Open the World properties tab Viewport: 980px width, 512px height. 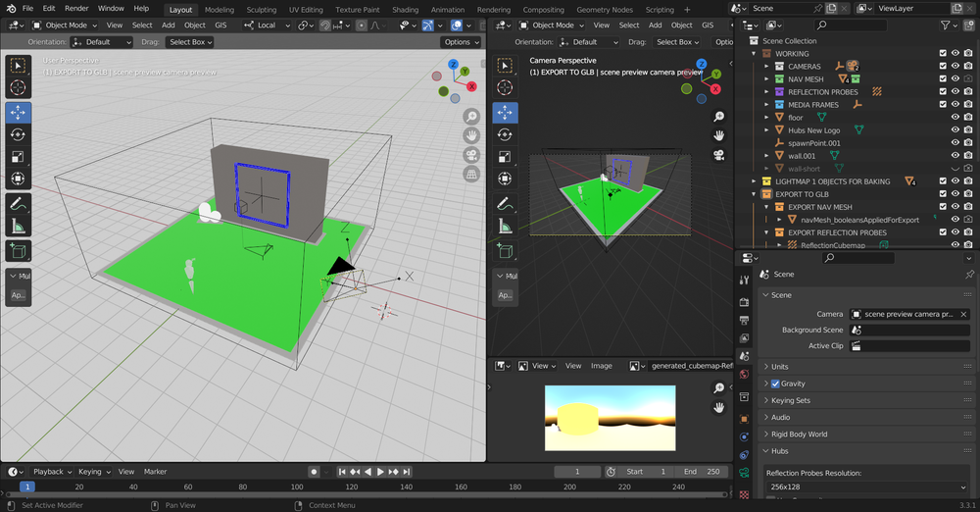pos(744,375)
